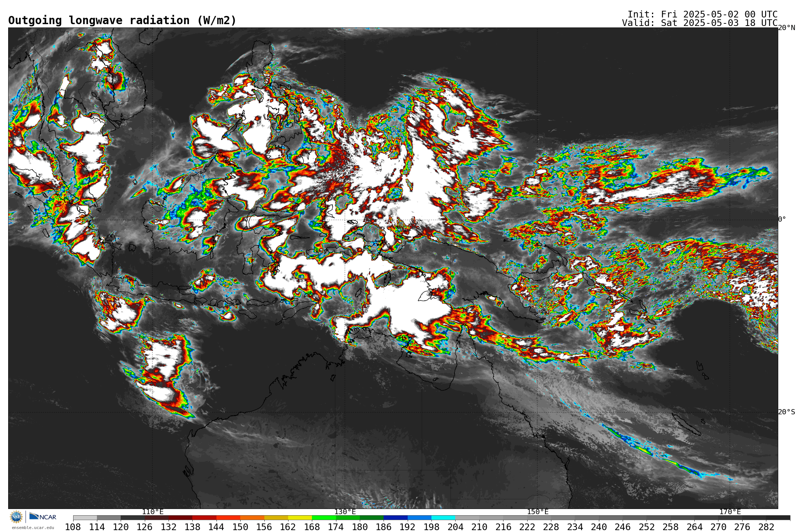Click the colorbar value 276
Screen dimensions: 802x532
[742, 527]
